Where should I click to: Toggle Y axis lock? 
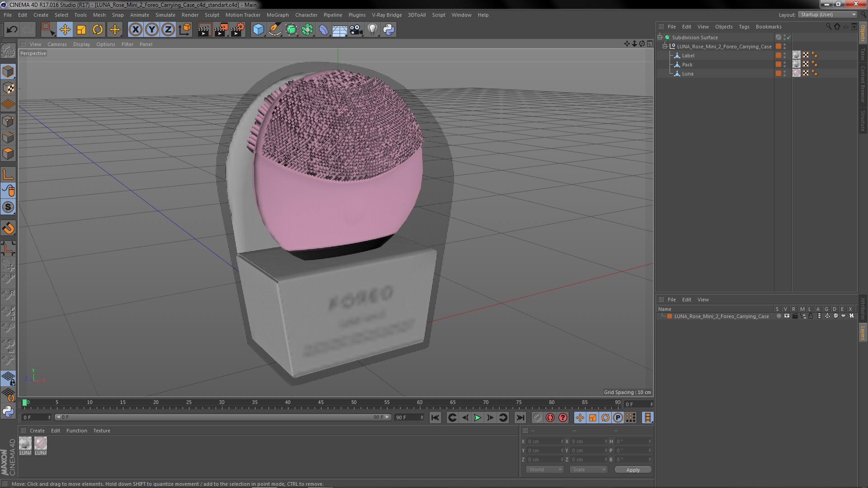tap(152, 30)
